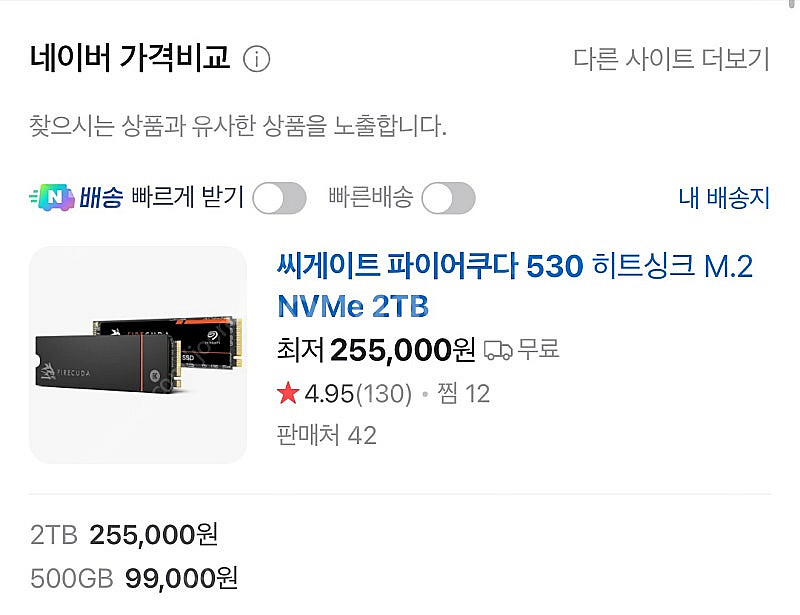Viewport: 800px width, 615px height.
Task: Open the 판매처 42 sellers list
Action: [x=327, y=435]
